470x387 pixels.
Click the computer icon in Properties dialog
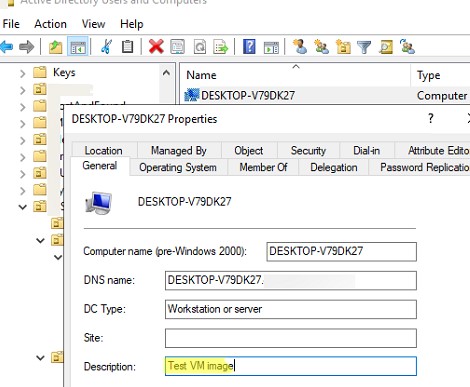coord(98,202)
